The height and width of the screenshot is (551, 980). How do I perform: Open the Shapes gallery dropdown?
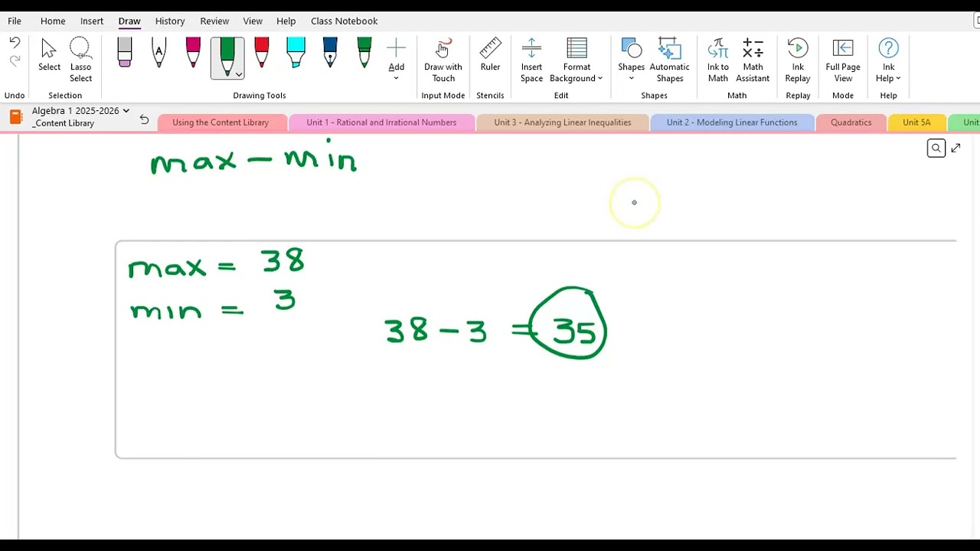[x=632, y=60]
